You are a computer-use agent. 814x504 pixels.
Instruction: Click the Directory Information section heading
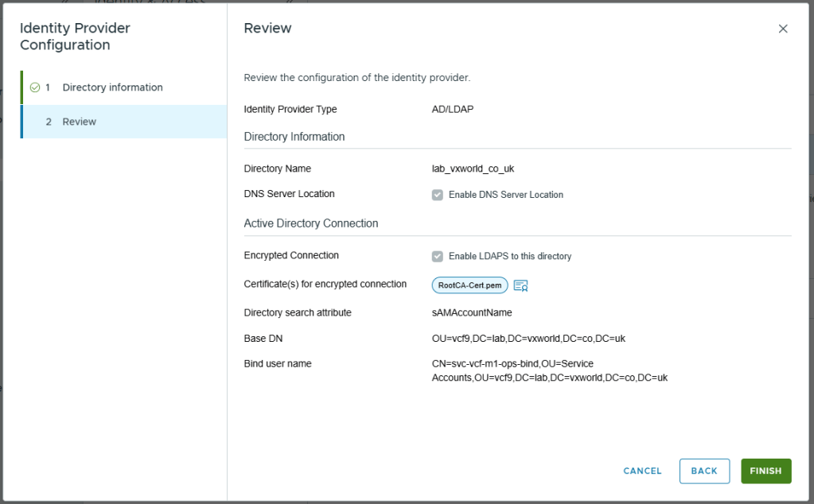[294, 137]
